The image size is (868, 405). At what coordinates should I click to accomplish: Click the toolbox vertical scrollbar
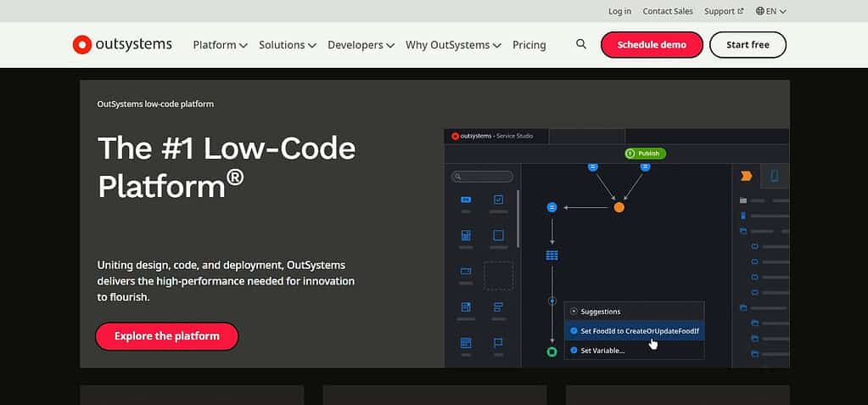518,219
